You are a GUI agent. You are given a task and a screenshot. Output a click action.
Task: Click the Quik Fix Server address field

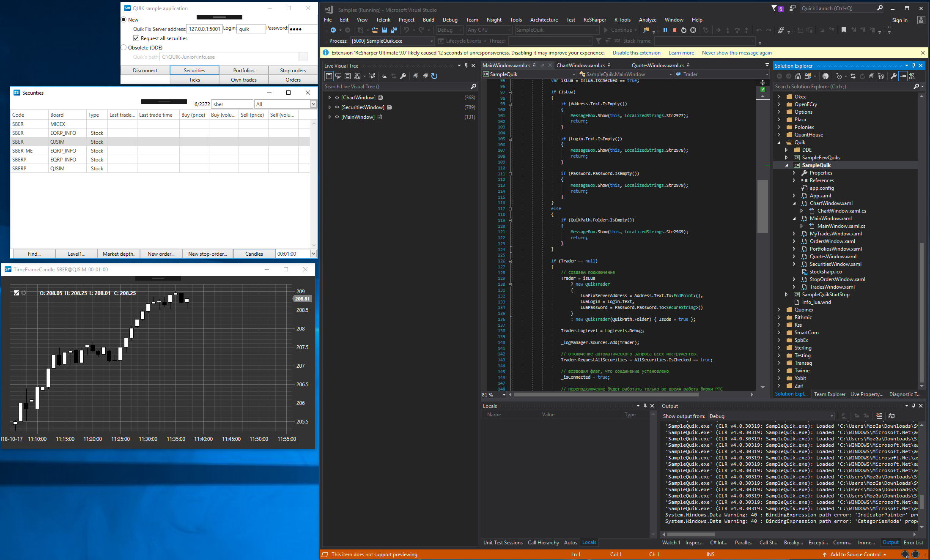click(204, 29)
